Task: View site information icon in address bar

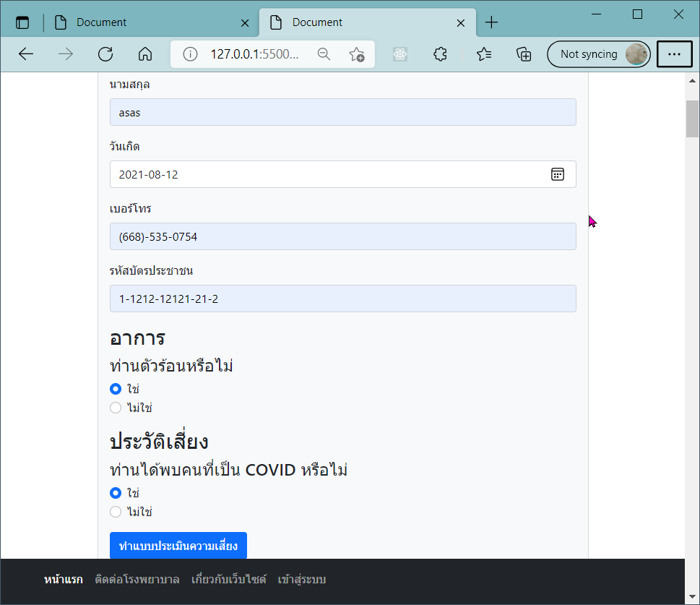Action: point(190,54)
